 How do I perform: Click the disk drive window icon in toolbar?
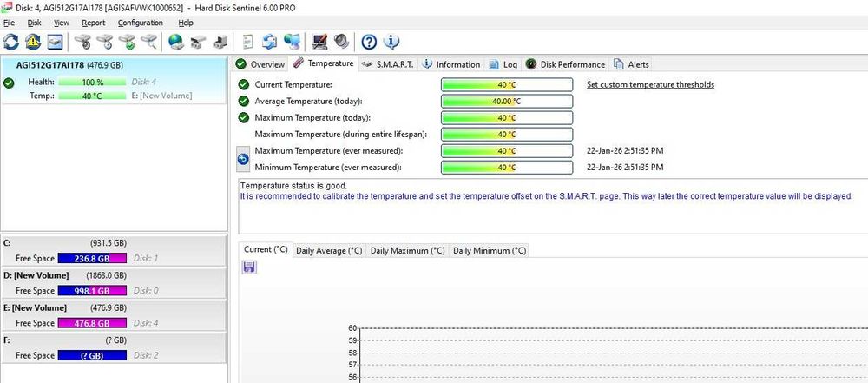click(x=55, y=42)
